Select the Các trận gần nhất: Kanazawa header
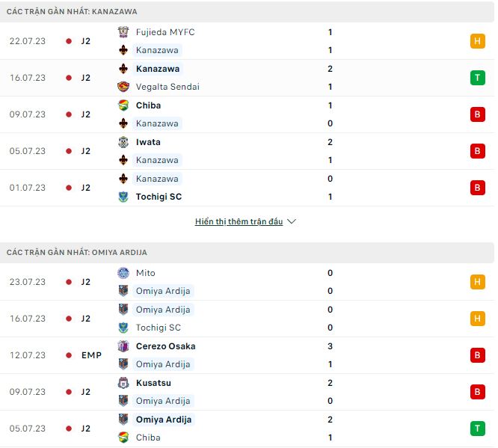This screenshot has height=448, width=498. tap(72, 12)
